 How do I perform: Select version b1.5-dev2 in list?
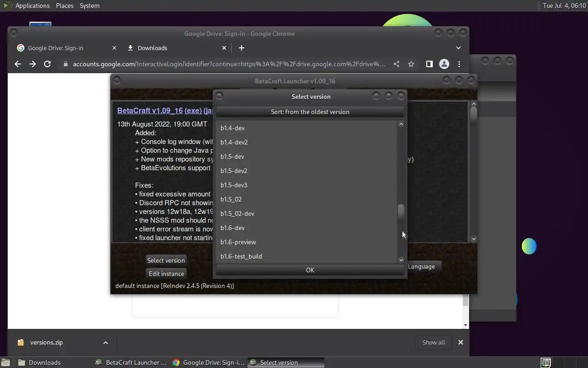pyautogui.click(x=306, y=171)
